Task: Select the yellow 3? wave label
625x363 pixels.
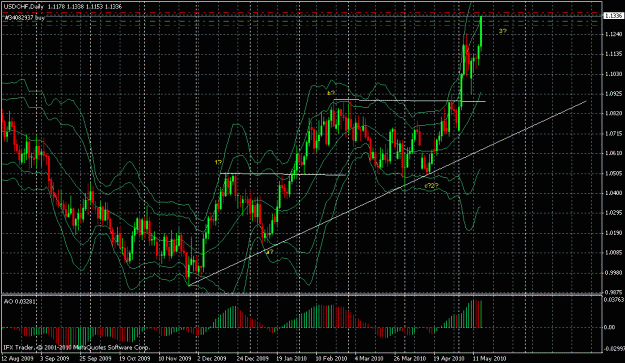Action: point(503,31)
